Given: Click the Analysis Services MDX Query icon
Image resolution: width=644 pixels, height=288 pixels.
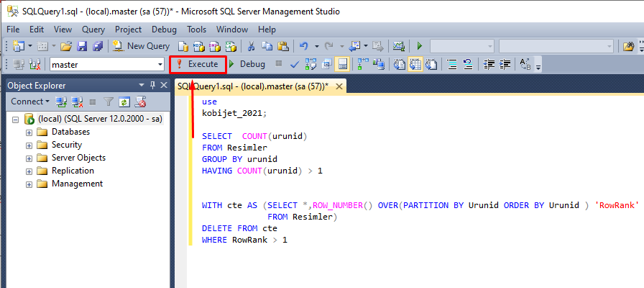Looking at the screenshot, I should click(x=199, y=46).
